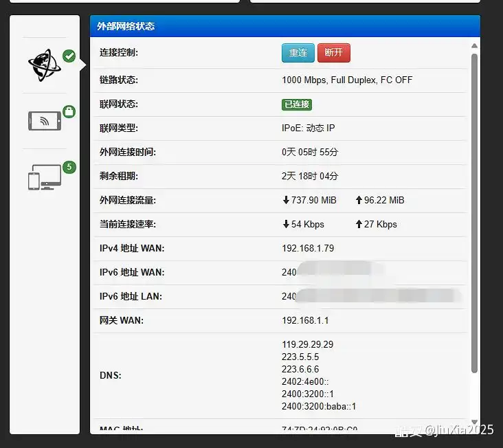The width and height of the screenshot is (503, 448).
Task: Click the WAN gateway address 192.168.1.1
Action: point(305,320)
